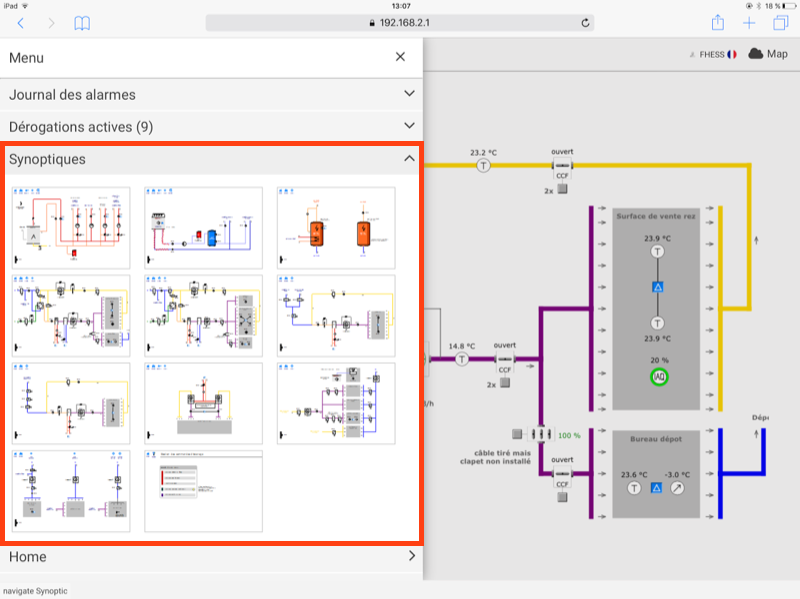Click the grey square beside 2x on yellow duct
The height and width of the screenshot is (599, 800).
562,189
